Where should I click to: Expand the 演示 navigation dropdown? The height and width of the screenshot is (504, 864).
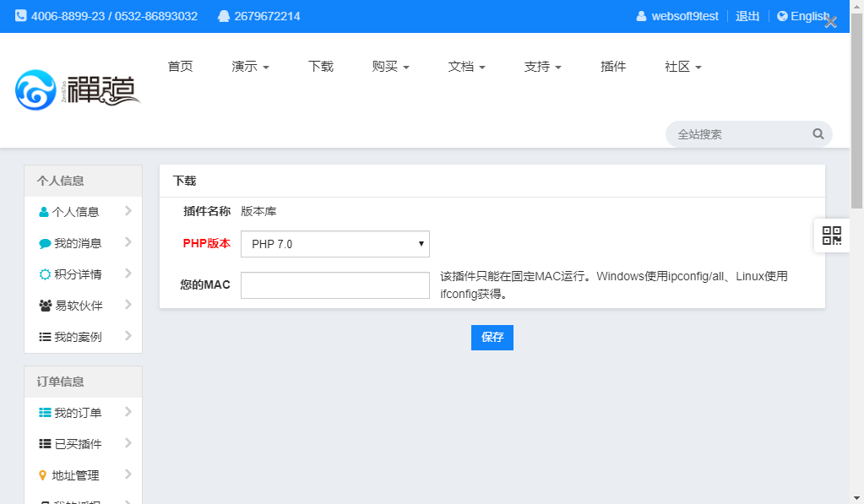pos(250,67)
